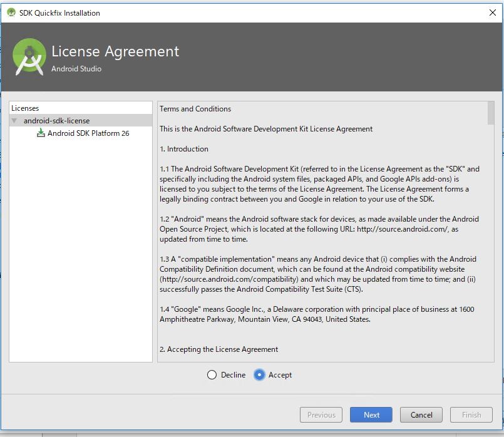Screen dimensions: 504x437
Task: Click the '1. Introduction' heading text
Action: click(x=184, y=149)
